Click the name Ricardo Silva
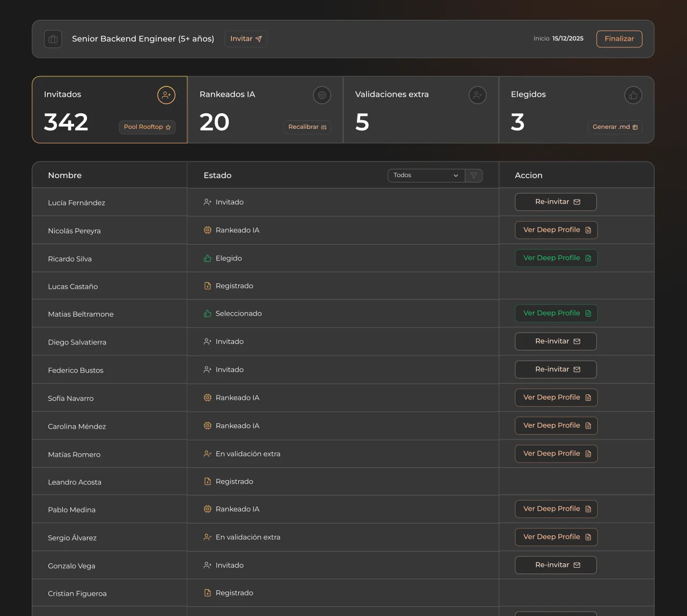This screenshot has height=616, width=687. [70, 259]
